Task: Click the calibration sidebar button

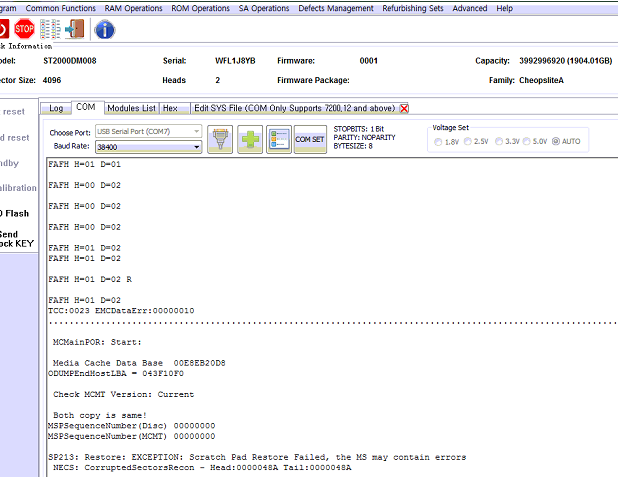Action: point(18,188)
